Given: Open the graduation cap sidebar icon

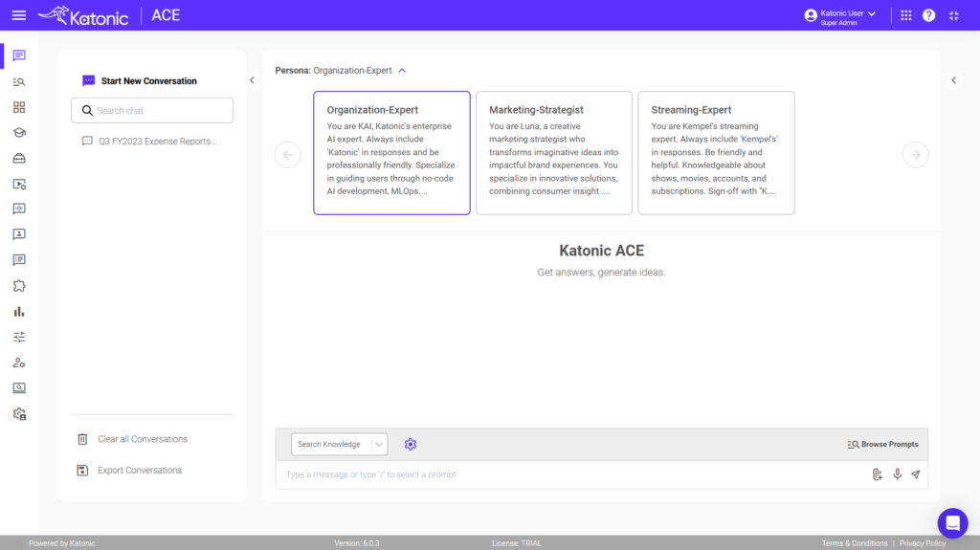Looking at the screenshot, I should point(19,133).
